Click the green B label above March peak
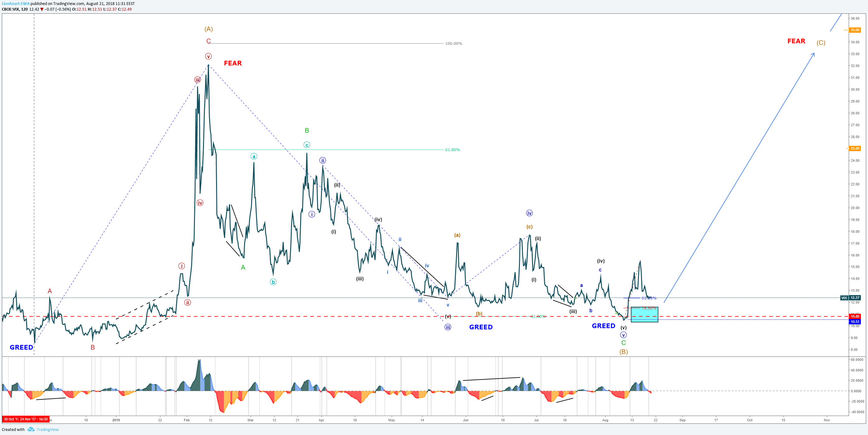Viewport: 868px width, 435px height. [x=307, y=131]
